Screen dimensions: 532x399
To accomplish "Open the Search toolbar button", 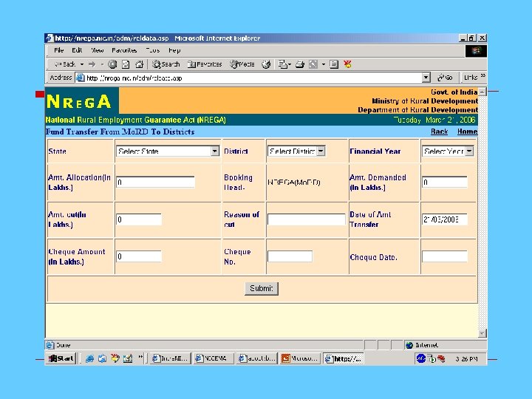I will tap(166, 64).
